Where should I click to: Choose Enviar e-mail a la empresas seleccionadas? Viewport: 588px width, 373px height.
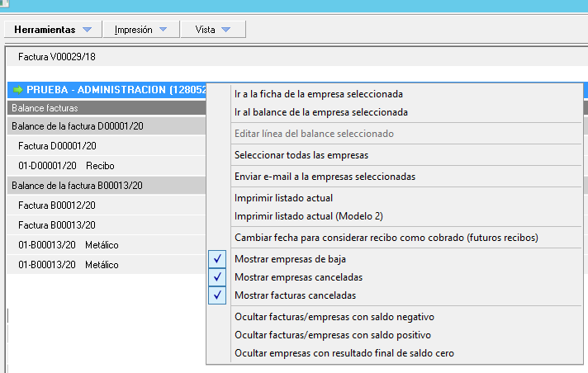click(x=325, y=177)
